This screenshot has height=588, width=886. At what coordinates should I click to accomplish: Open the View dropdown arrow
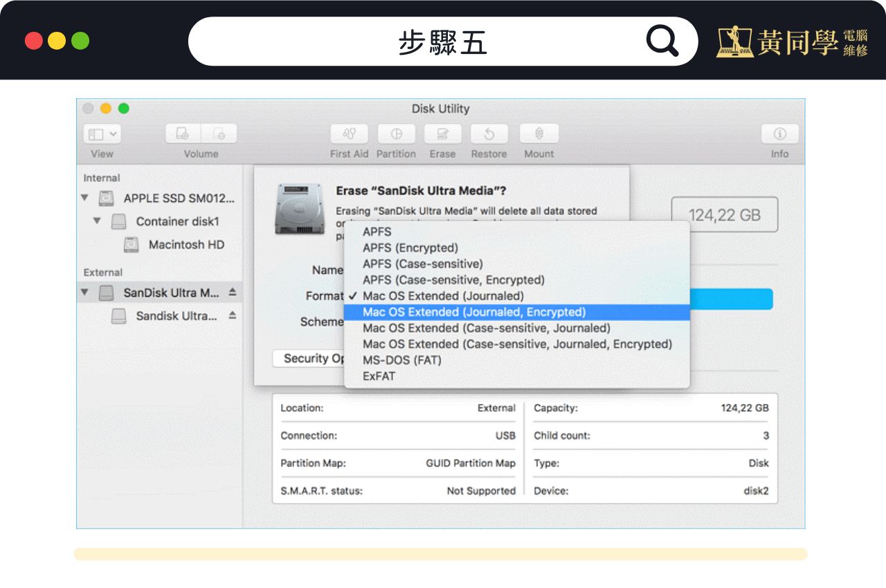point(113,134)
